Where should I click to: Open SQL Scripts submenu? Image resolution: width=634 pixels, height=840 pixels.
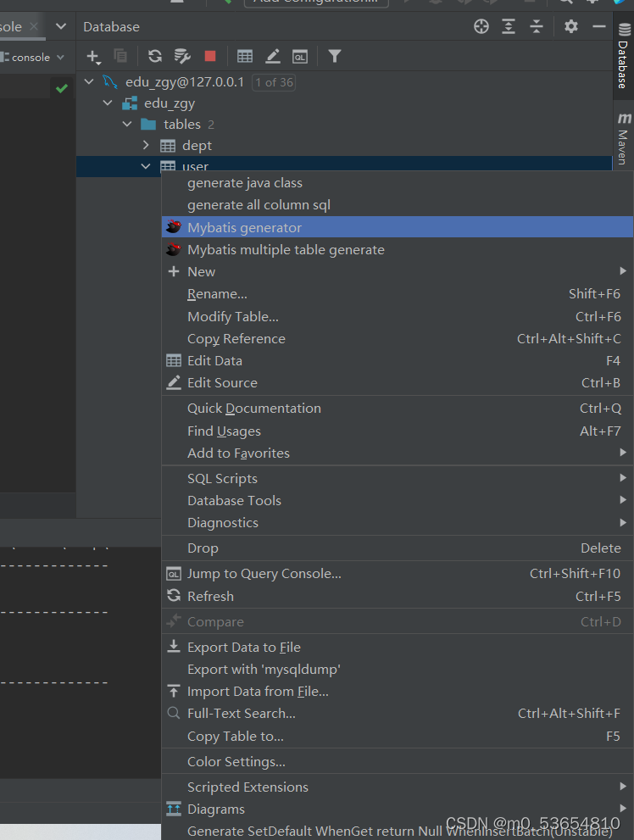point(398,478)
